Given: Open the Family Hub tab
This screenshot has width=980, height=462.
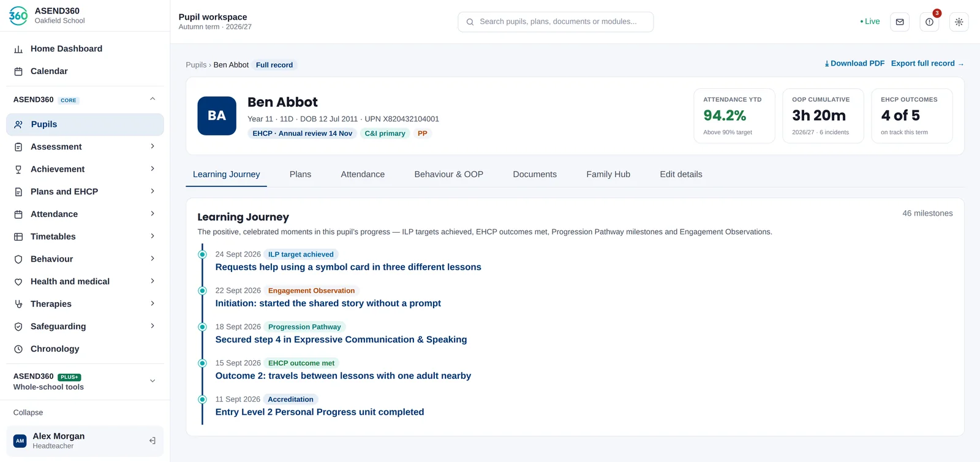Looking at the screenshot, I should 608,175.
